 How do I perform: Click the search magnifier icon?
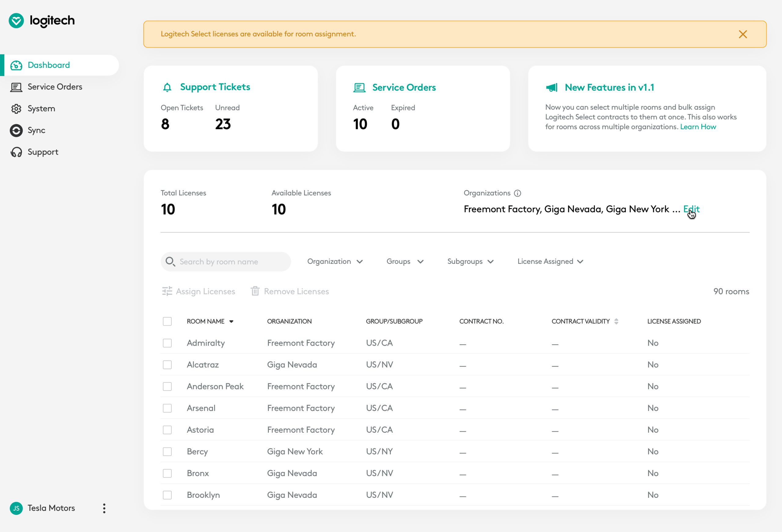pyautogui.click(x=170, y=261)
